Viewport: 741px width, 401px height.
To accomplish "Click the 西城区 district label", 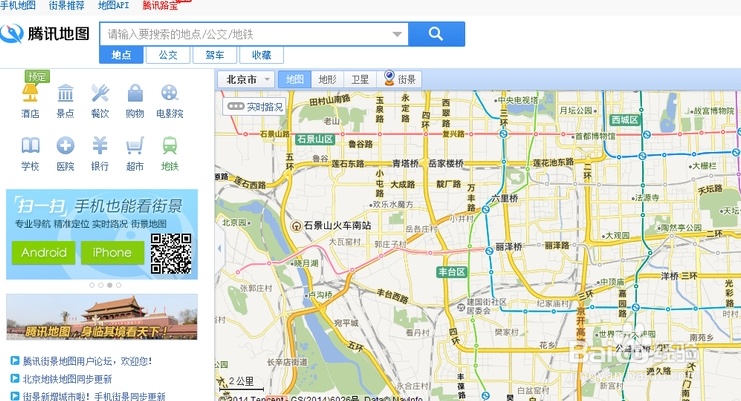I will pos(625,120).
